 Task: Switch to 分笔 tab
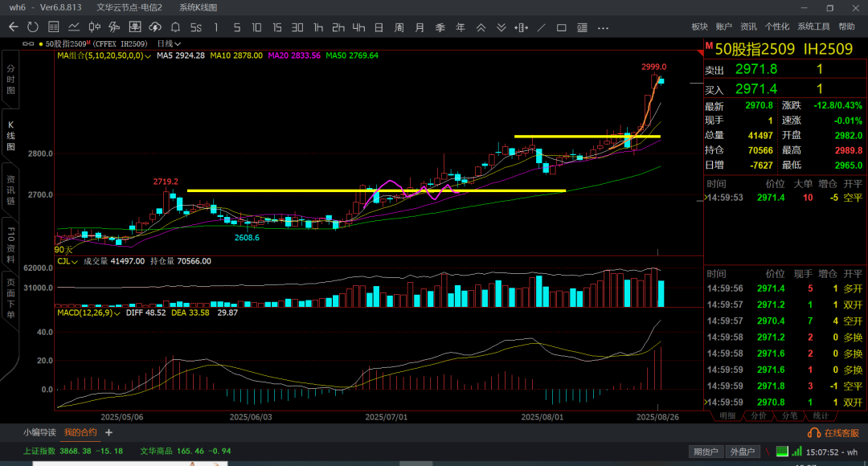tap(789, 415)
